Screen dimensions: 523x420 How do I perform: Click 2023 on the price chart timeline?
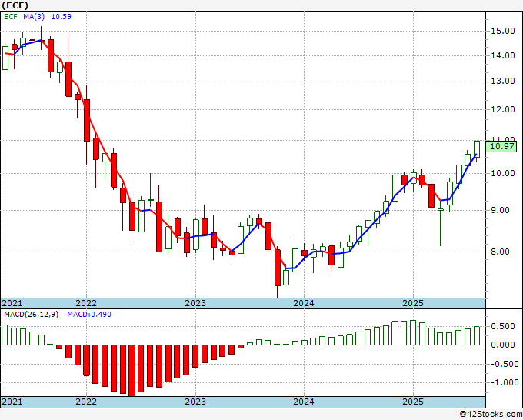[195, 303]
